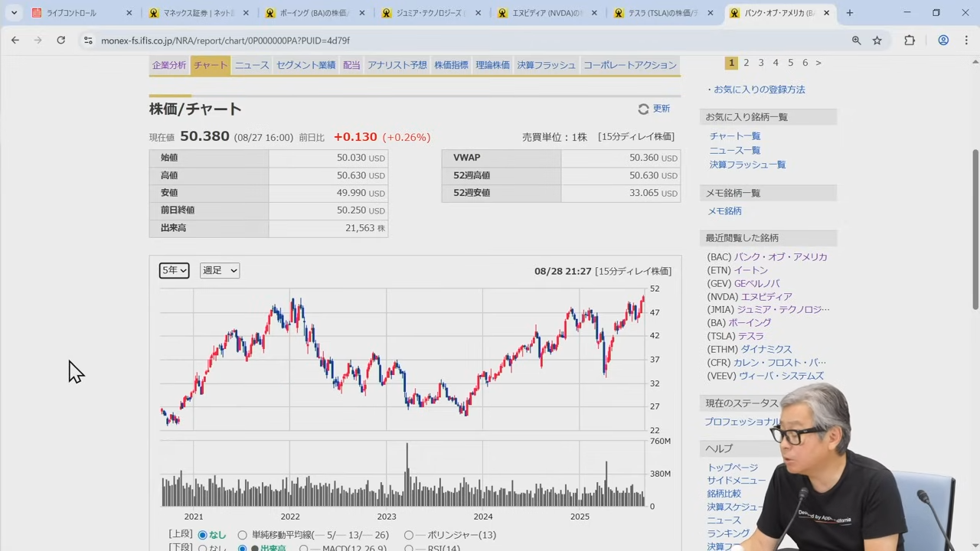Click the zoom magnifier icon in address bar
Image resolution: width=980 pixels, height=551 pixels.
(x=857, y=41)
